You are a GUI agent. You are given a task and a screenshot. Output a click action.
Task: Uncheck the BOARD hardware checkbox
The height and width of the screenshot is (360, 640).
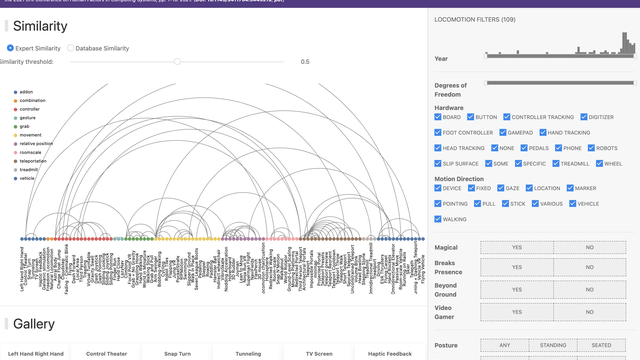[x=438, y=117]
